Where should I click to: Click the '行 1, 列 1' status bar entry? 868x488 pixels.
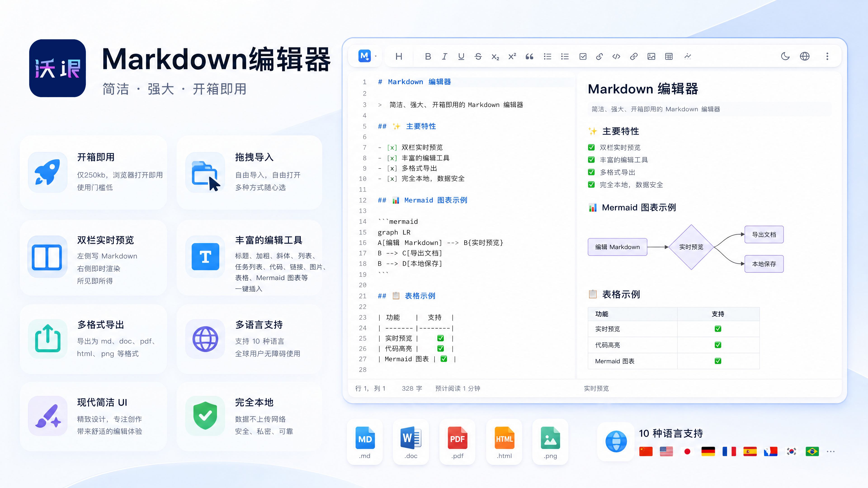click(x=370, y=388)
